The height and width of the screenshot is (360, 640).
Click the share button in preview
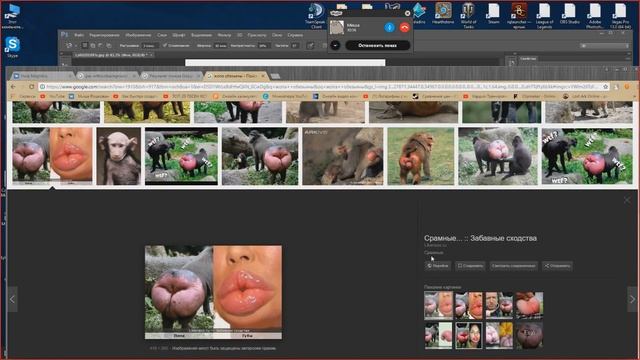(557, 266)
